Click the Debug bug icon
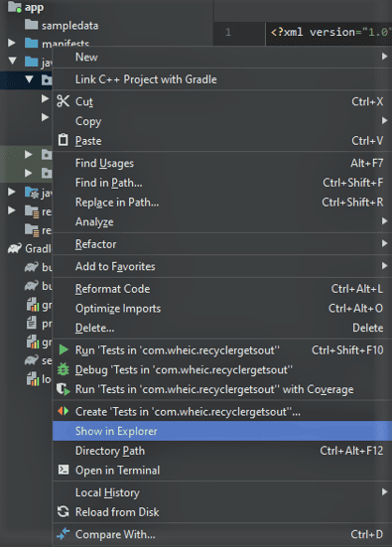 [64, 369]
